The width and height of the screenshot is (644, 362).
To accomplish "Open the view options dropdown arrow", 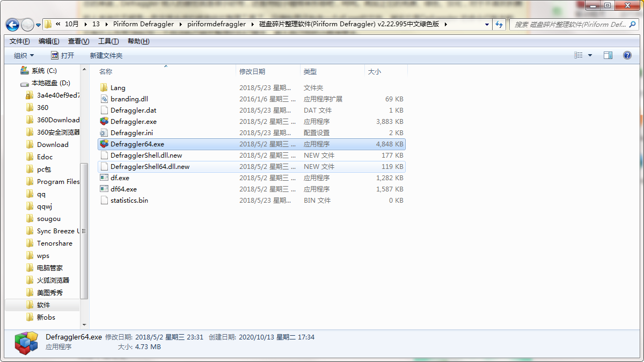I will click(x=590, y=55).
